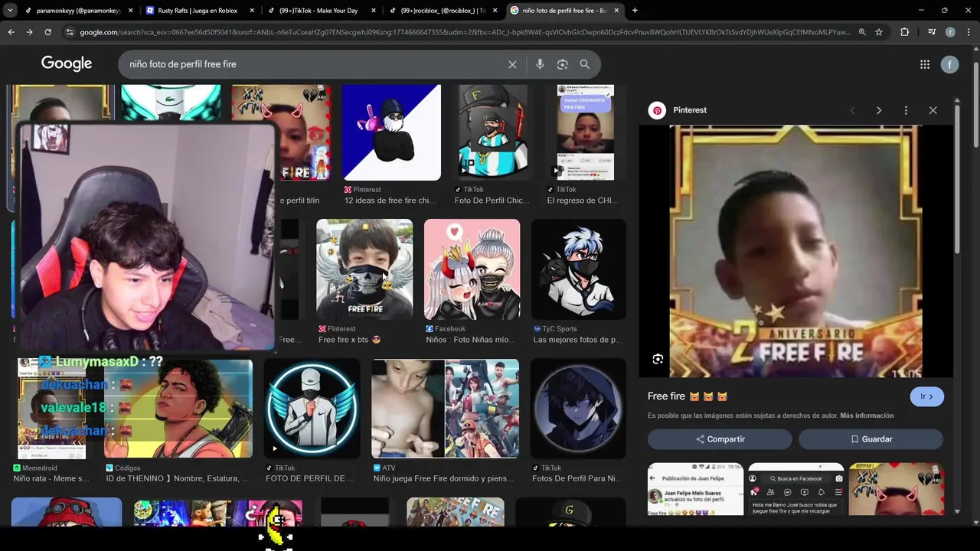Open the Niños Foto Niñas Facebook thumbnail

pyautogui.click(x=472, y=269)
